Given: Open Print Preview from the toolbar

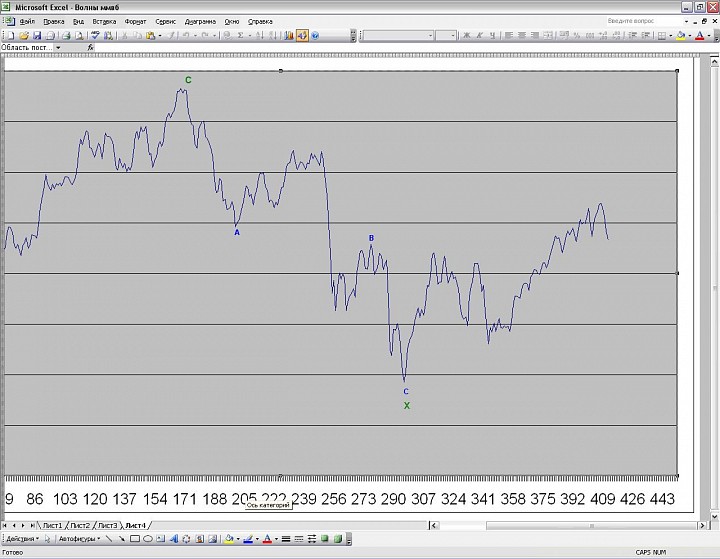Looking at the screenshot, I should click(79, 35).
